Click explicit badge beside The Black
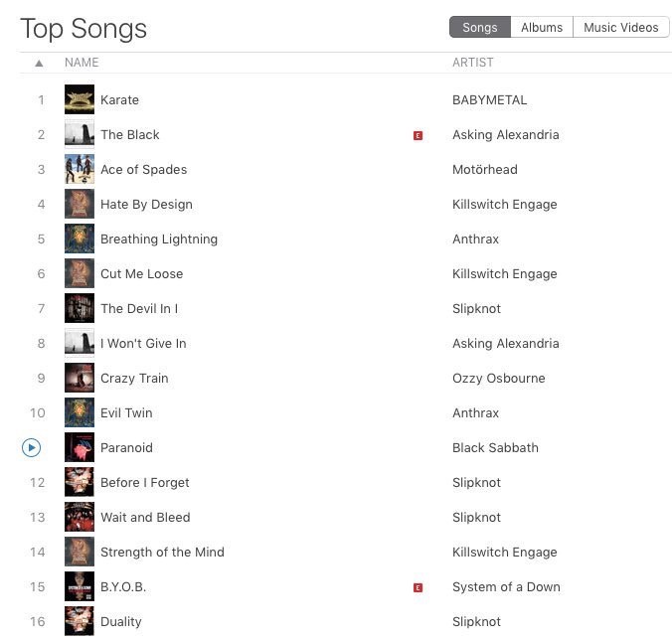The width and height of the screenshot is (672, 640). [418, 136]
